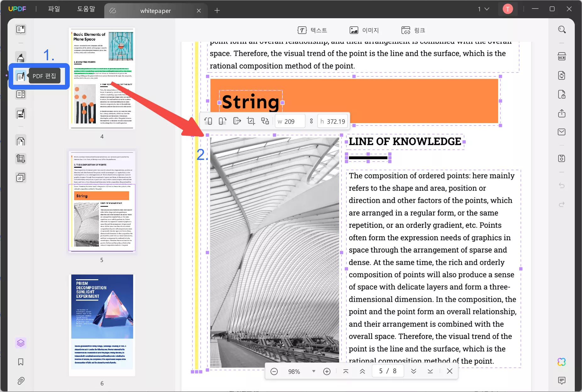
Task: Expand the 98% zoom level dropdown
Action: coord(313,371)
